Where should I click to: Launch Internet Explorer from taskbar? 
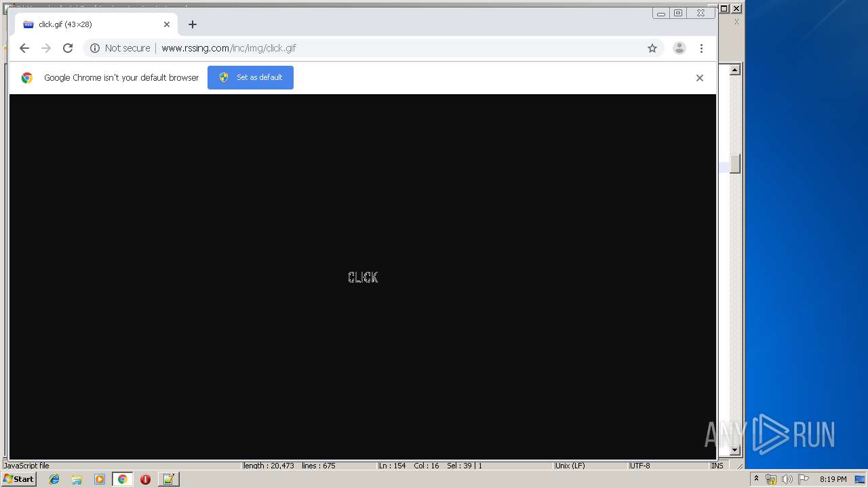coord(54,479)
